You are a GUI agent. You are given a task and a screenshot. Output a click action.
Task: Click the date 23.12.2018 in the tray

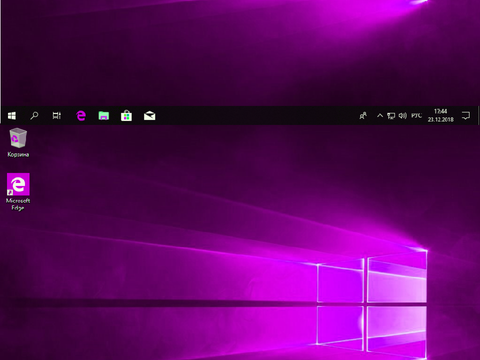(x=440, y=119)
